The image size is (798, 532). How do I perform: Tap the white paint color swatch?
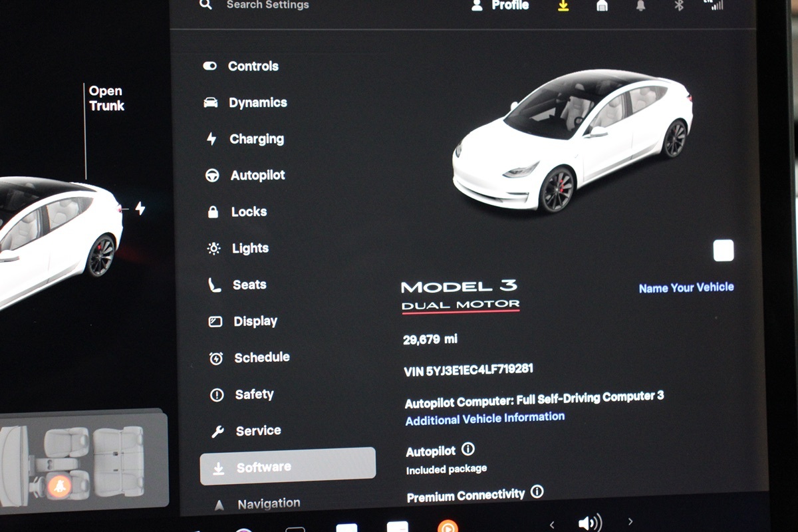(723, 251)
